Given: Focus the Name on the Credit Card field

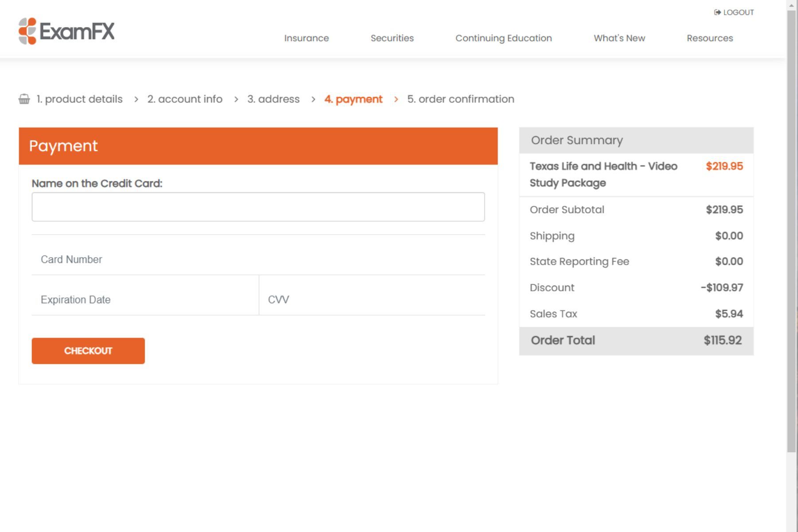Looking at the screenshot, I should (x=258, y=207).
